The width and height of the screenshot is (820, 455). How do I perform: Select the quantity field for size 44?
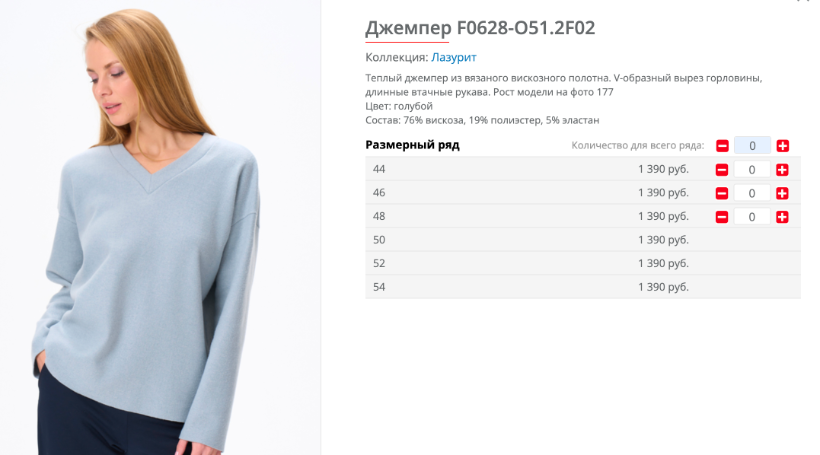(752, 169)
